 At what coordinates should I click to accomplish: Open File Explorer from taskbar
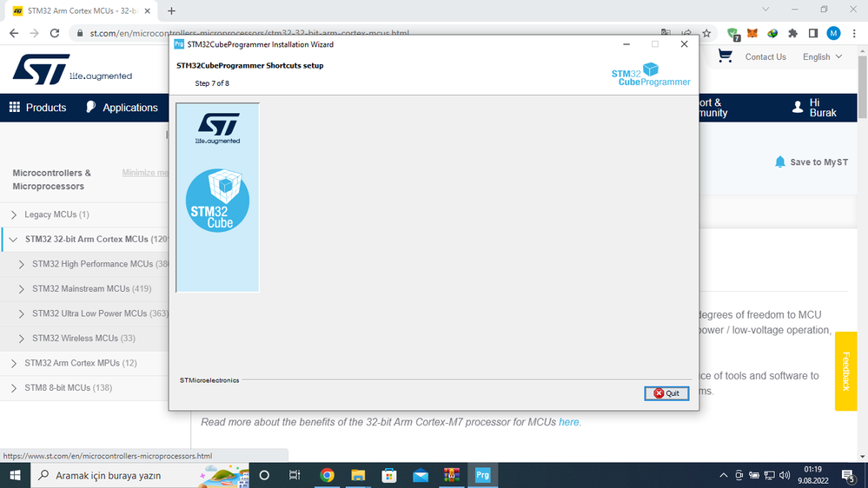coord(358,475)
